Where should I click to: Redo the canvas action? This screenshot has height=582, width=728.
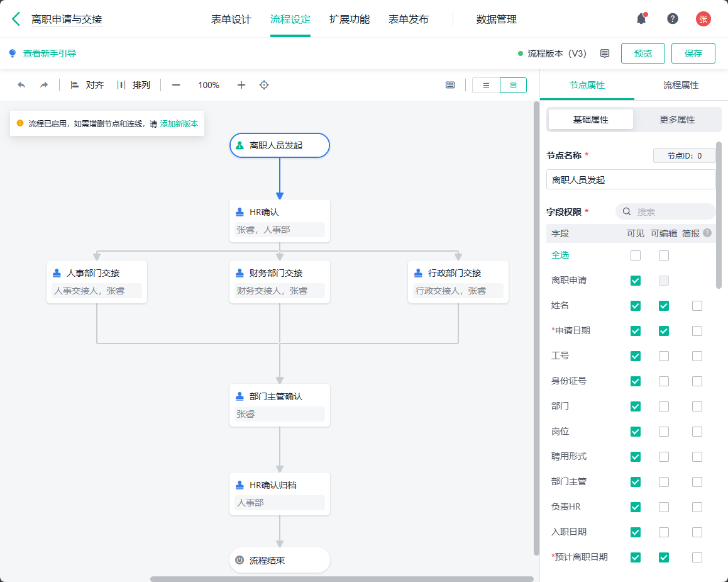43,85
